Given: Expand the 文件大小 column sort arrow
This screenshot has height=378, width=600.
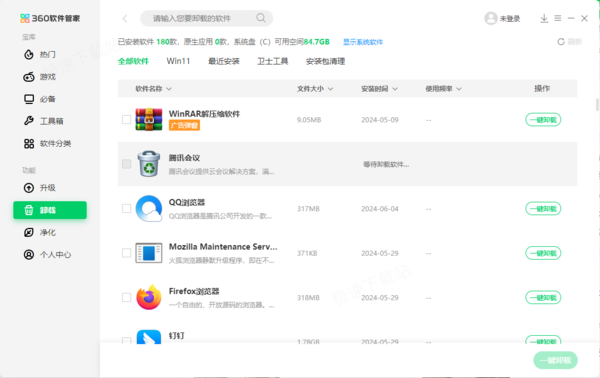Looking at the screenshot, I should point(331,89).
